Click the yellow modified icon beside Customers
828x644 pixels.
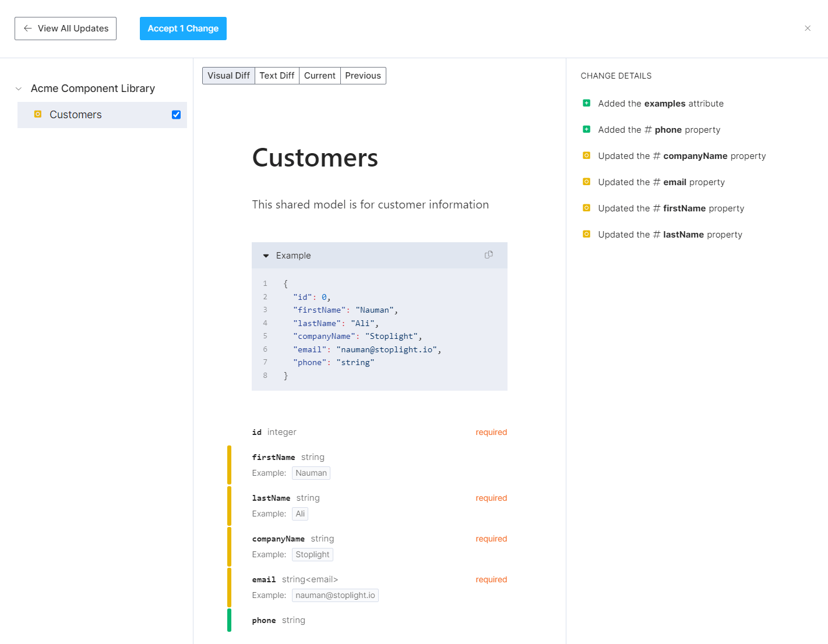38,114
